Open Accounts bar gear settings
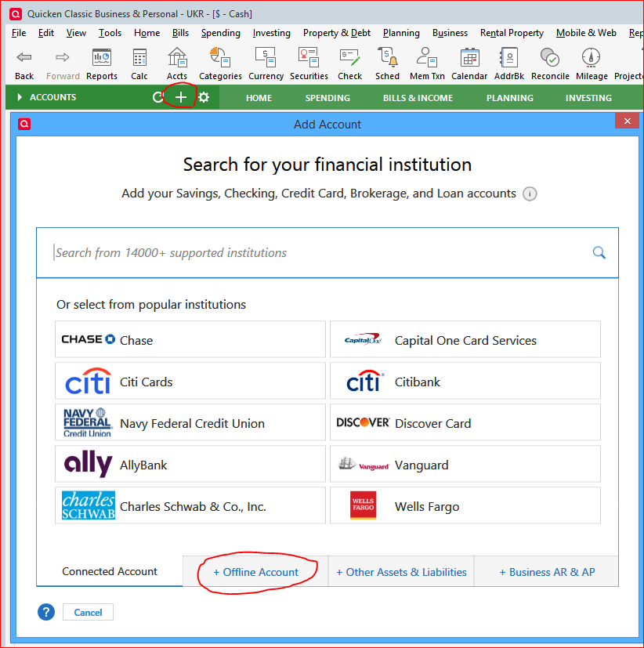The image size is (644, 648). tap(204, 97)
